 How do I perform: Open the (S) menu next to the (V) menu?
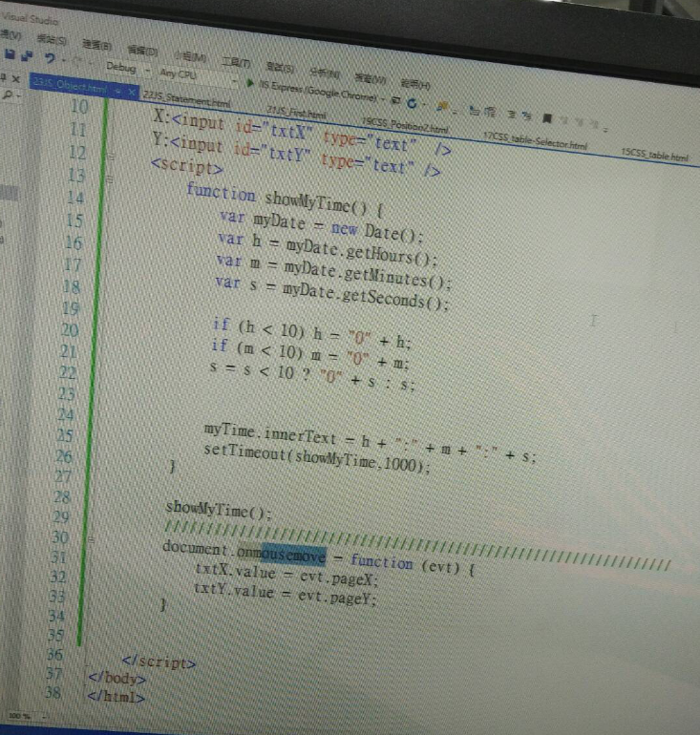click(x=52, y=39)
